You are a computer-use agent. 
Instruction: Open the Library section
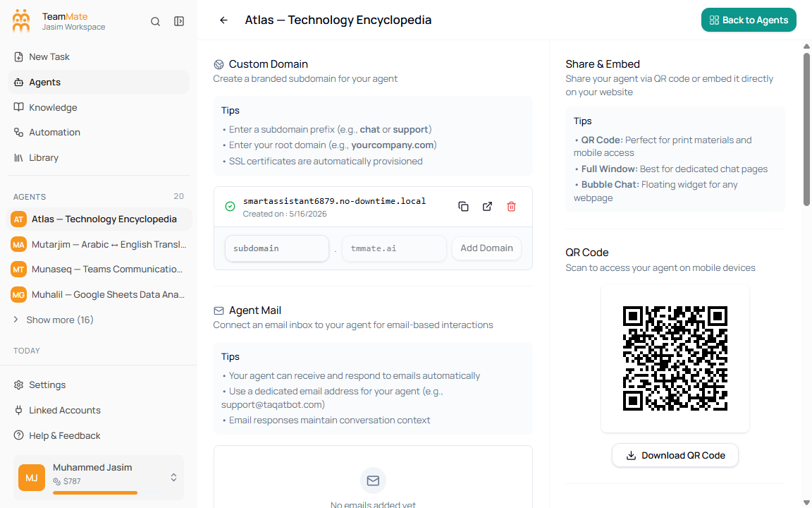[99, 157]
